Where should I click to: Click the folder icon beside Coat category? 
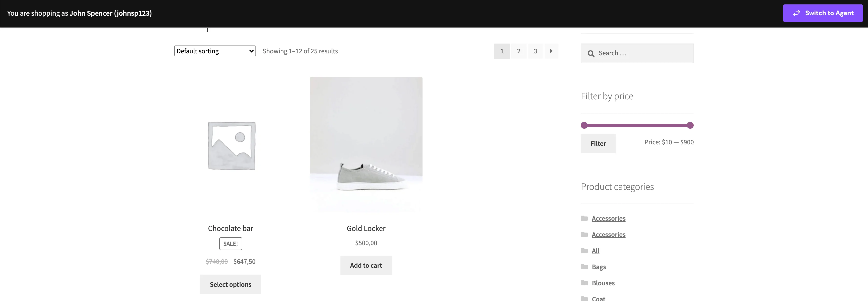pos(584,298)
